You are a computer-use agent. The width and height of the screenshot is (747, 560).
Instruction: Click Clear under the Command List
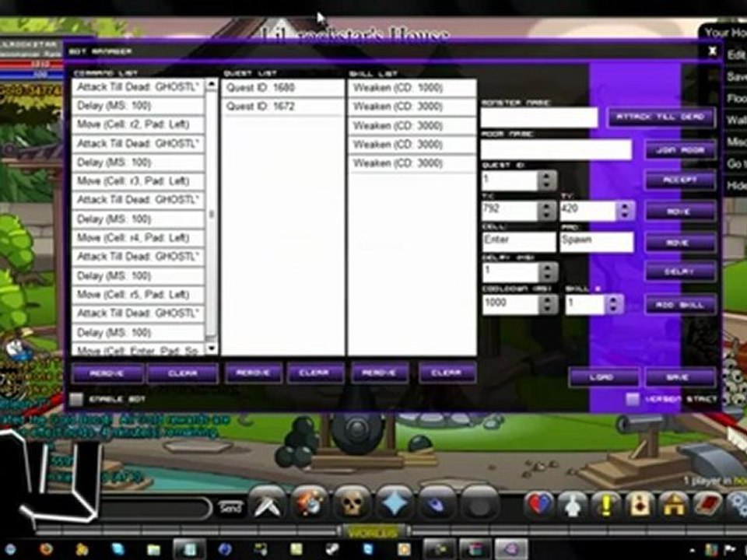coord(182,373)
